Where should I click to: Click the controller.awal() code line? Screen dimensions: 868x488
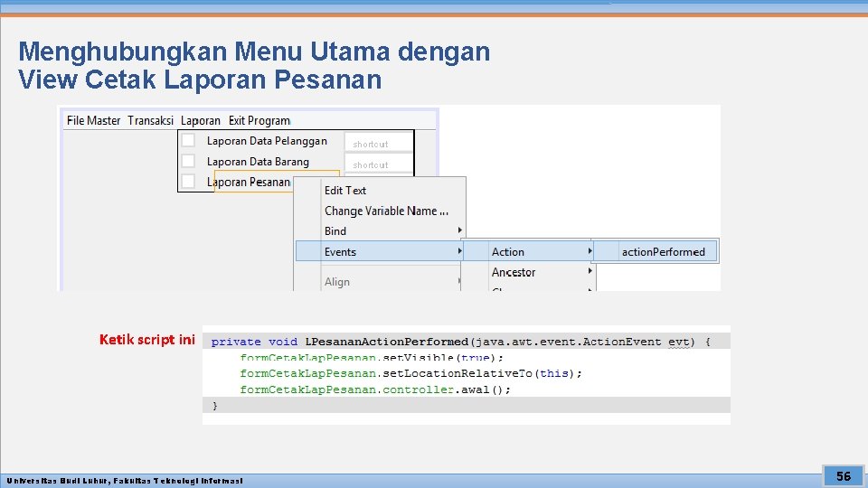pyautogui.click(x=375, y=389)
